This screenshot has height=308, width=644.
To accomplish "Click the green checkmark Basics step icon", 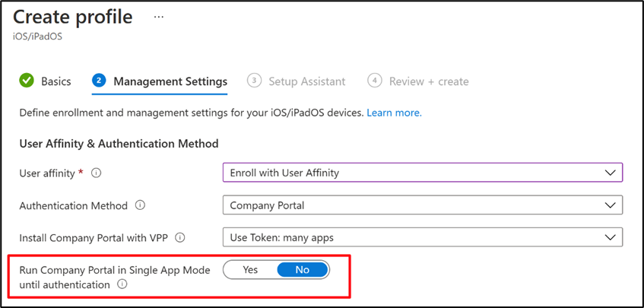I will (27, 81).
